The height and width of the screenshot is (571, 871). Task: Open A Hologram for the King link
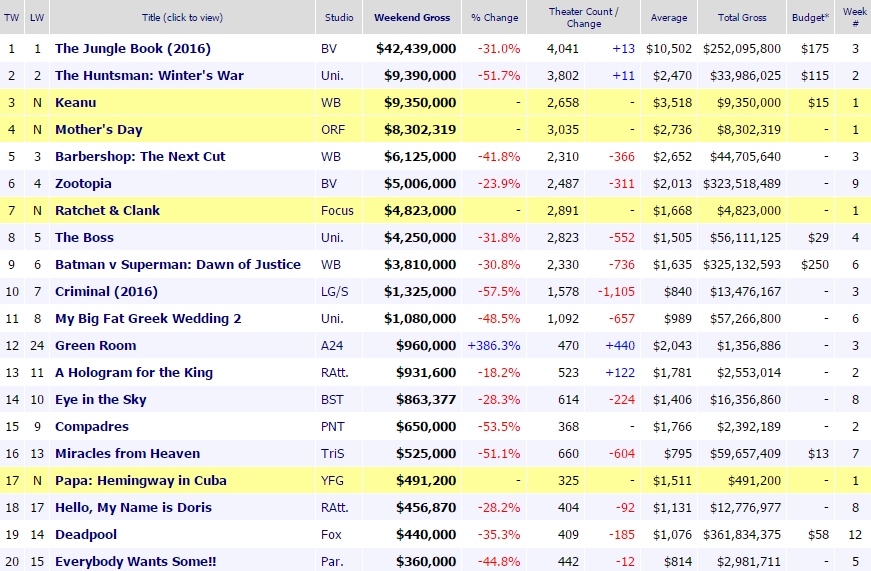134,373
